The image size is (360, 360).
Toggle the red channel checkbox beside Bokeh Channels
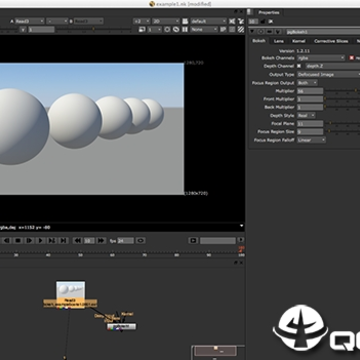351,58
